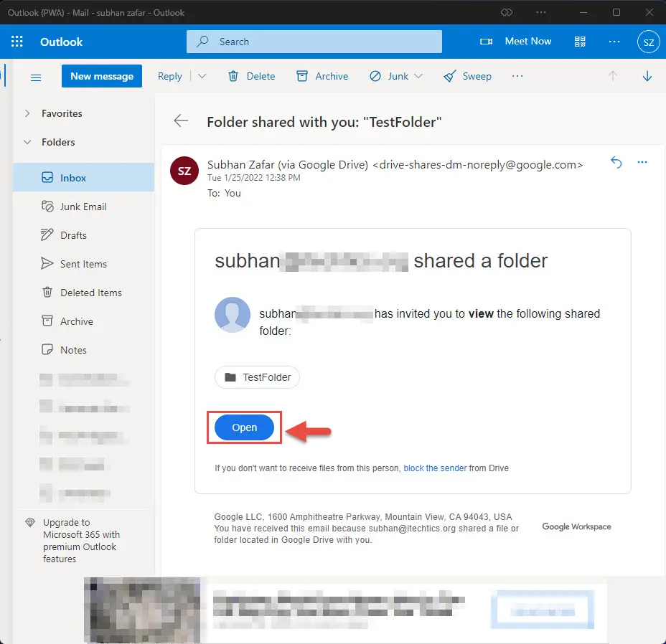The image size is (666, 644).
Task: Sweep messages from this sender
Action: tap(467, 76)
